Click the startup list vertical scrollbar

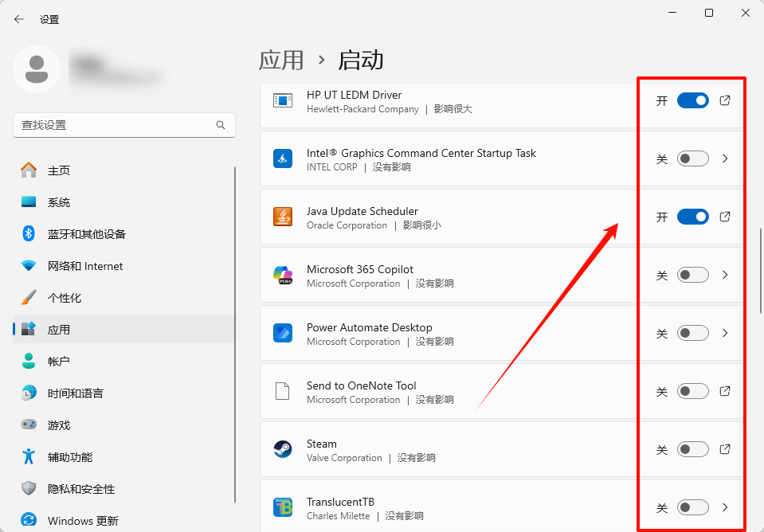point(760,271)
